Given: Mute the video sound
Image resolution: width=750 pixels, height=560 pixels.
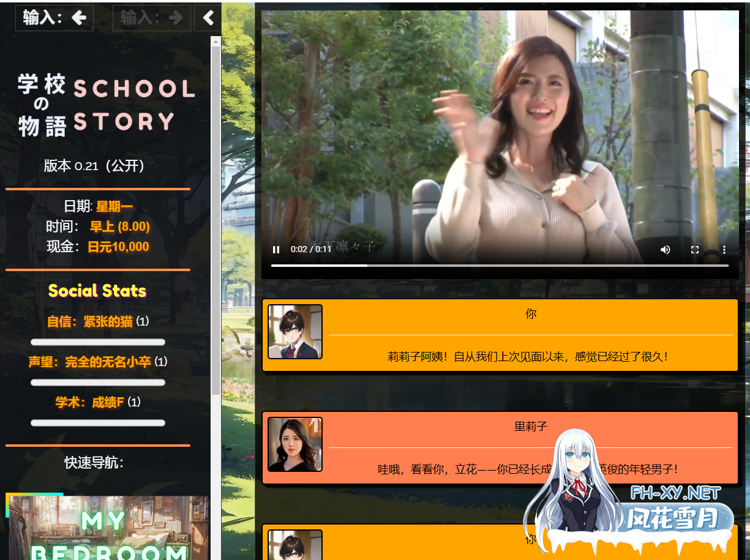Looking at the screenshot, I should point(665,250).
